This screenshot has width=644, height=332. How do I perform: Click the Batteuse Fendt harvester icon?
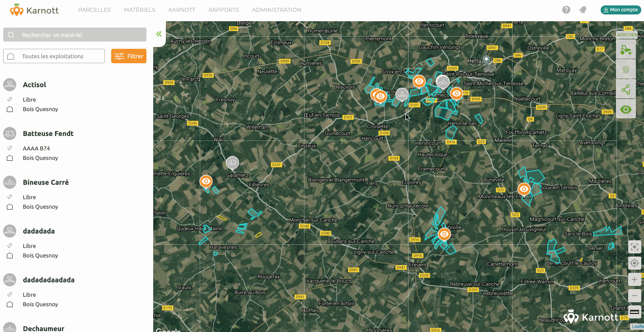tap(9, 133)
